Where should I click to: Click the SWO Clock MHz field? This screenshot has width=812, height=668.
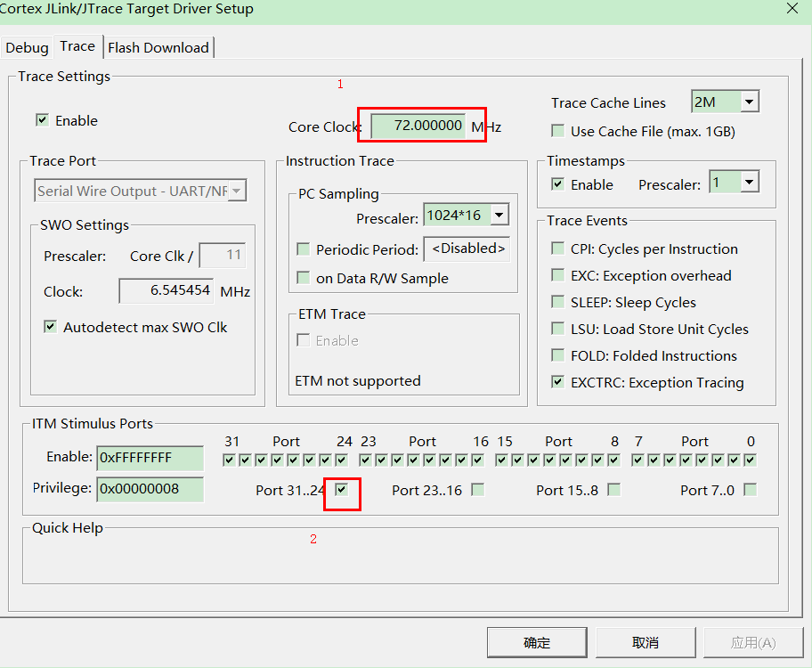point(166,290)
